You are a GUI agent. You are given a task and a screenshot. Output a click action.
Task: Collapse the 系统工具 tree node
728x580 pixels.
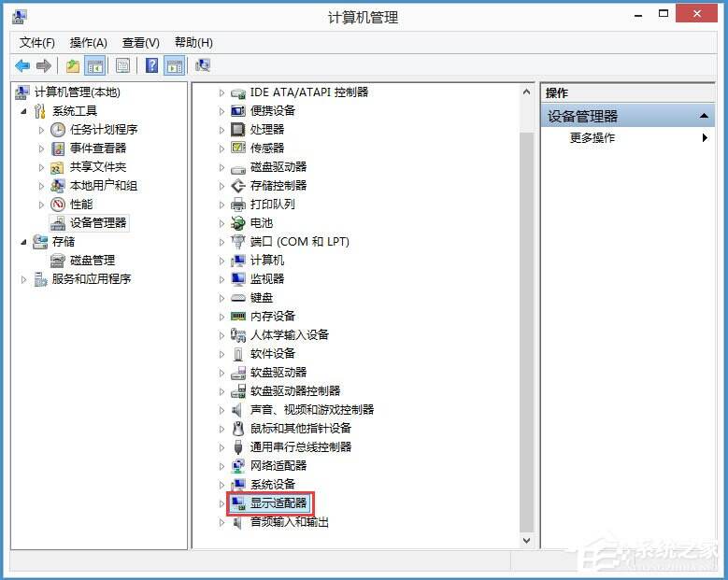(23, 111)
